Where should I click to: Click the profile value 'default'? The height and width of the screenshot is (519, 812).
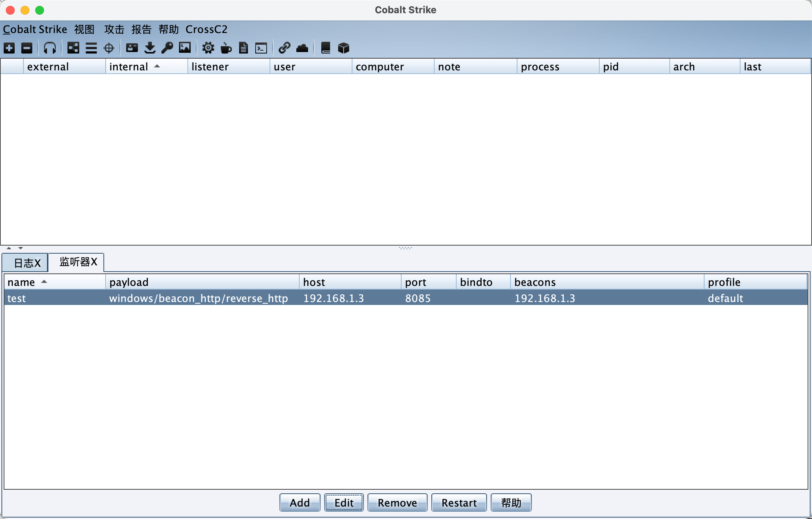[x=725, y=298]
